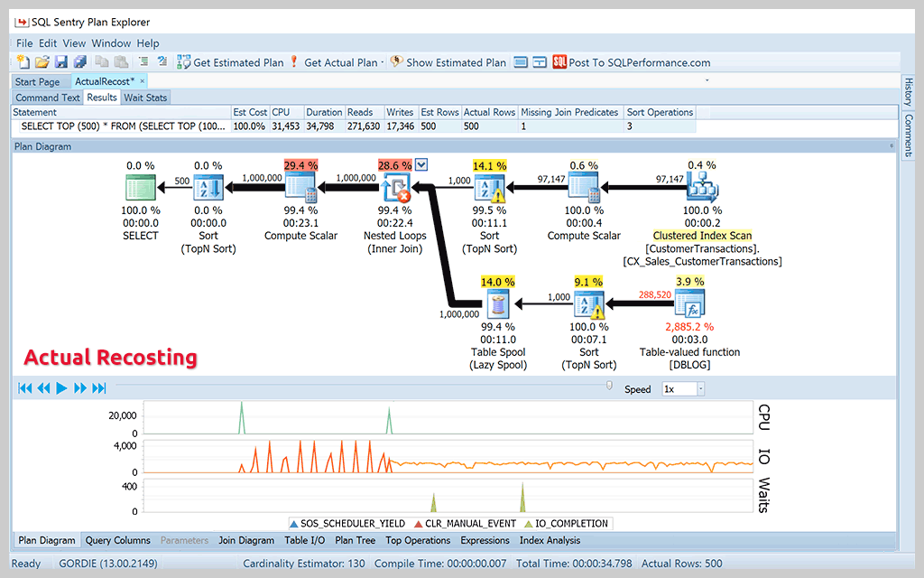Click the New plan icon
This screenshot has width=924, height=578.
24,61
